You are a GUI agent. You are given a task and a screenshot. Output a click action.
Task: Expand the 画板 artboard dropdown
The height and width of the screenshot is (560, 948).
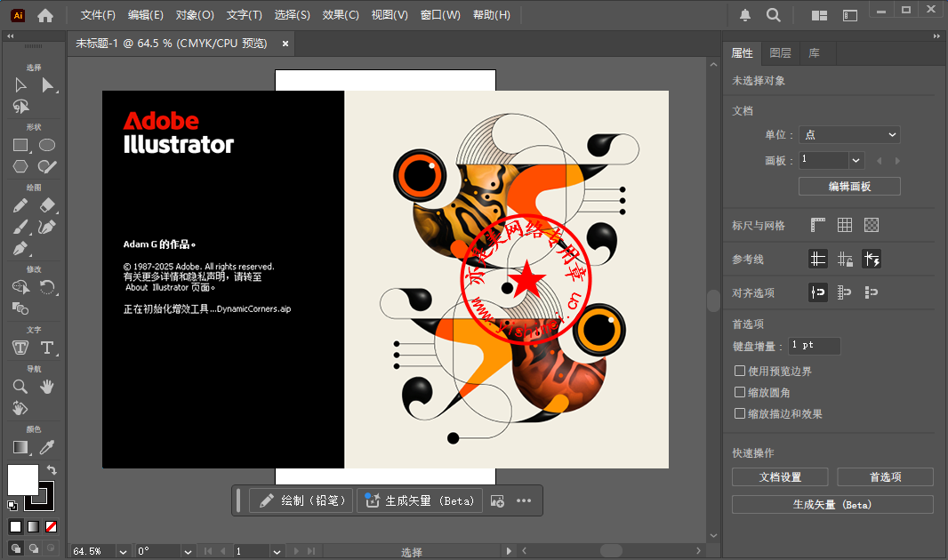tap(856, 161)
